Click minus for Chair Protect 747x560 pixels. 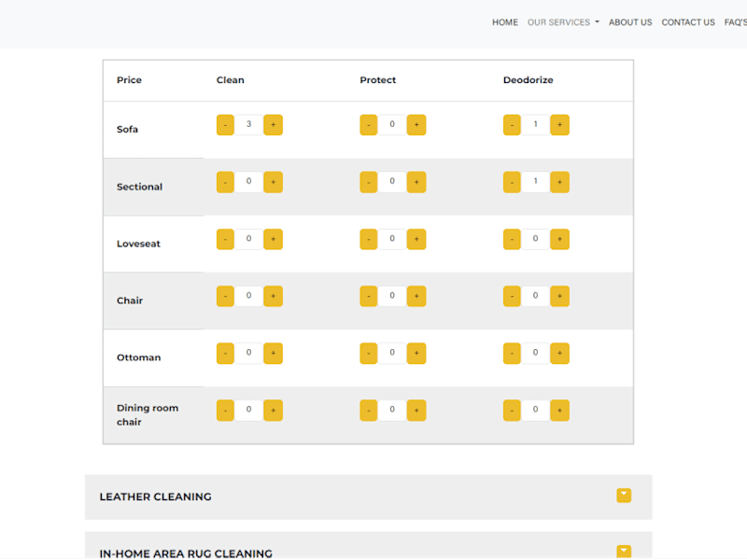[369, 296]
